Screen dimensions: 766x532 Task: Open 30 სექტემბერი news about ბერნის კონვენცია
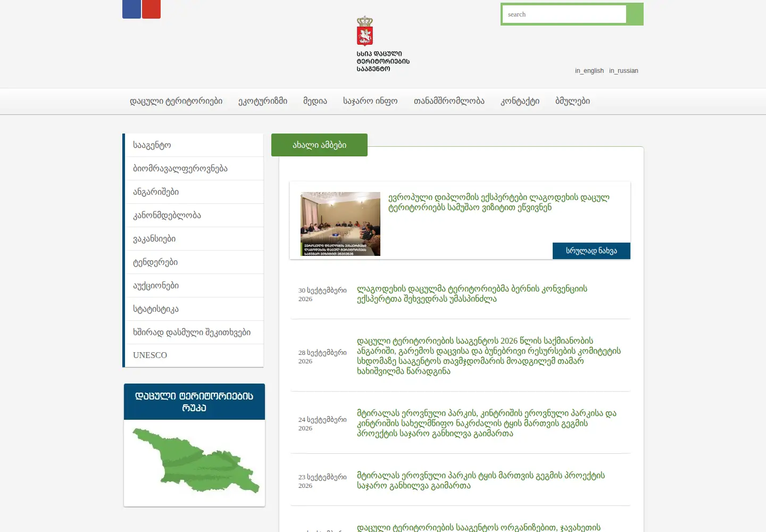(x=472, y=294)
